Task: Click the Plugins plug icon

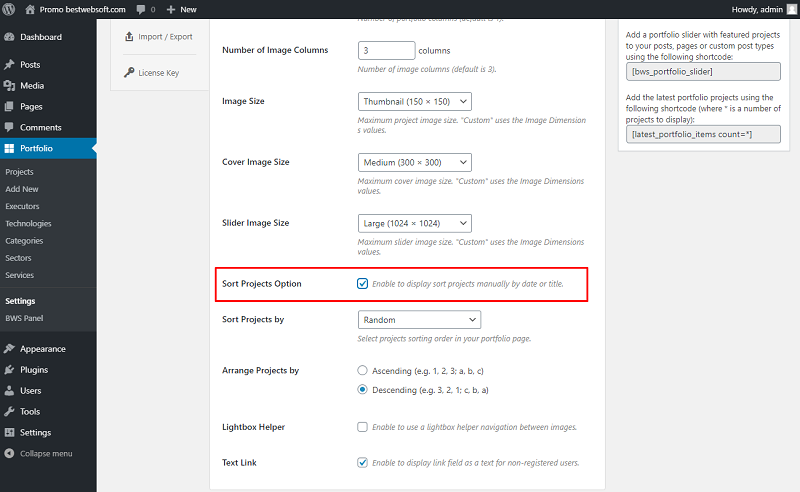Action: tap(9, 370)
